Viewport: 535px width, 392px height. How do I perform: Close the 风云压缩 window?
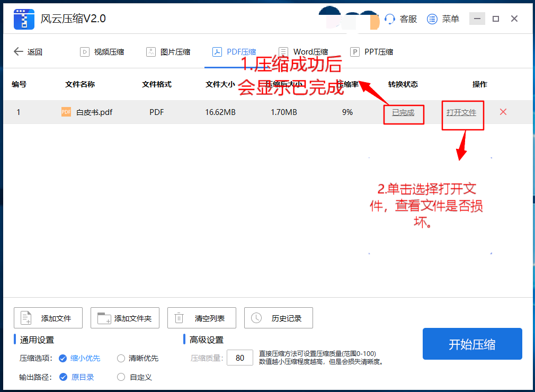514,19
